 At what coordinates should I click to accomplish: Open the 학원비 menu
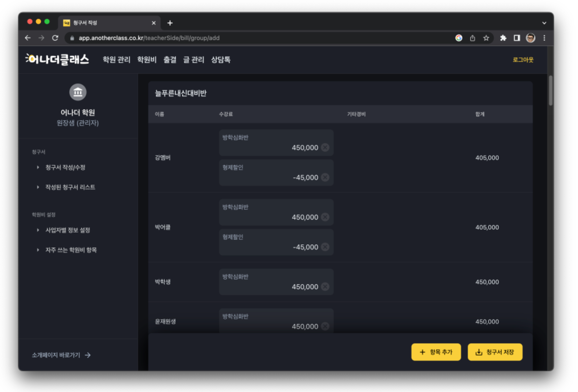tap(147, 60)
